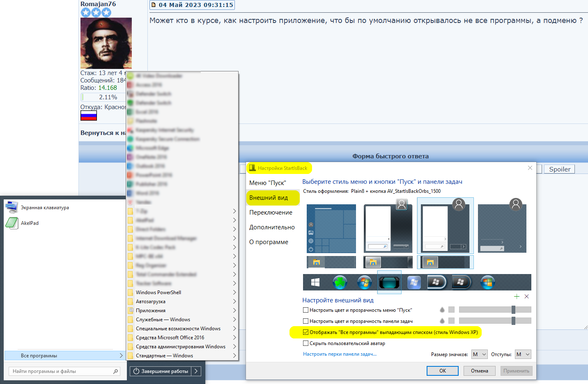The width and height of the screenshot is (588, 384).
Task: Click the post icon beside the 04 Май 2023 date
Action: pos(154,5)
